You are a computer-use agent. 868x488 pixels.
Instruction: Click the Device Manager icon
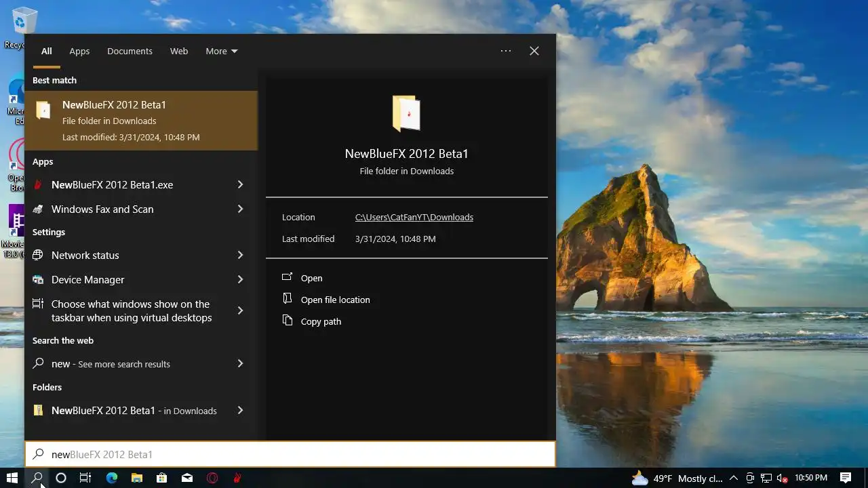point(38,279)
